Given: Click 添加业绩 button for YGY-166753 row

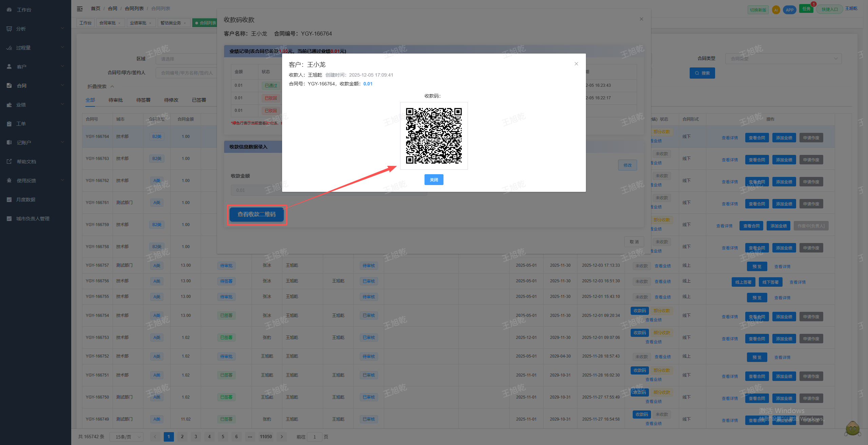Looking at the screenshot, I should (784, 339).
